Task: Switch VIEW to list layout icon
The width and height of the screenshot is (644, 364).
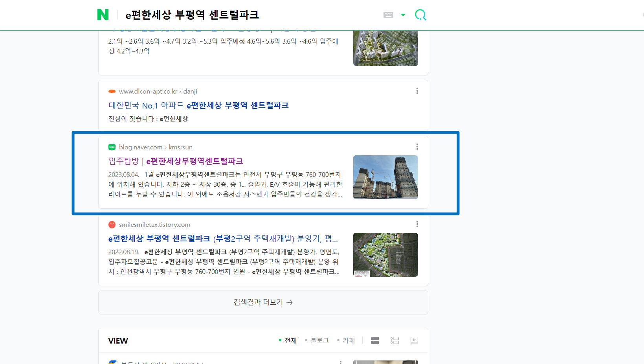Action: tap(394, 340)
